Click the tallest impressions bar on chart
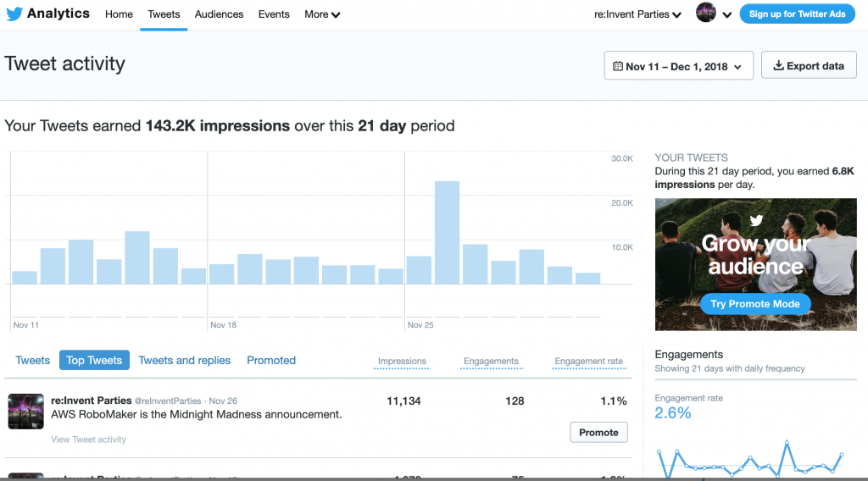868x481 pixels. pos(447,232)
